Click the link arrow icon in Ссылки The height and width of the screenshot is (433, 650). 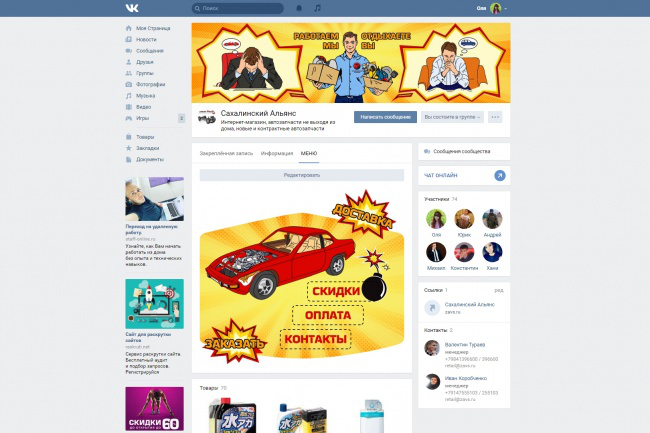click(432, 308)
